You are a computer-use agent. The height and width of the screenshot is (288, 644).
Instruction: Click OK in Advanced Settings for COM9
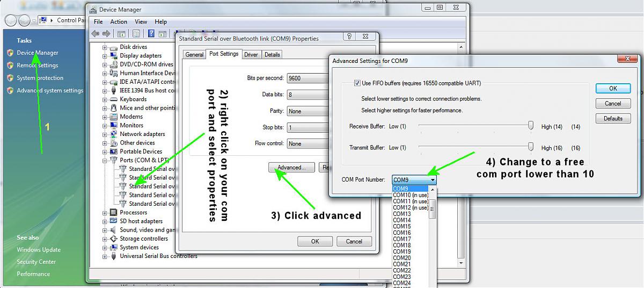(x=613, y=89)
